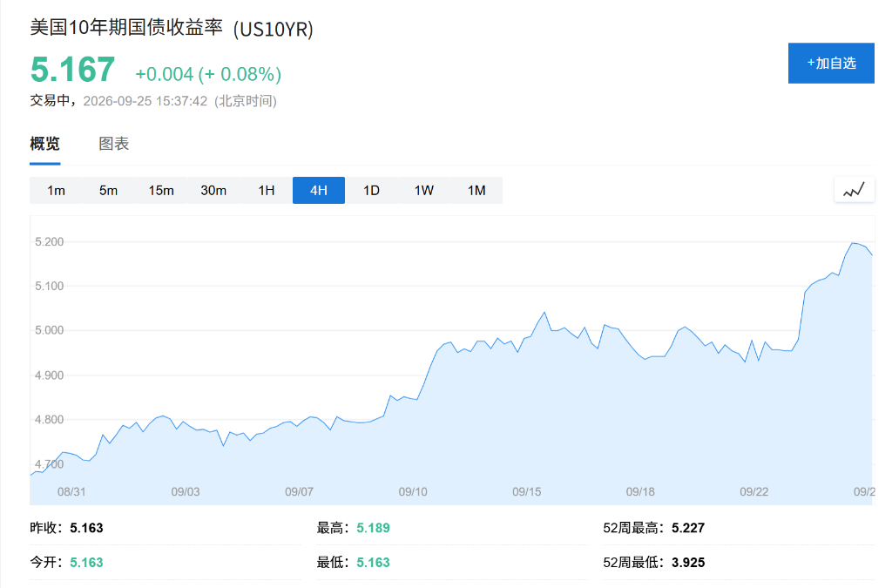Choose the 1M interval
This screenshot has height=588, width=892.
476,191
